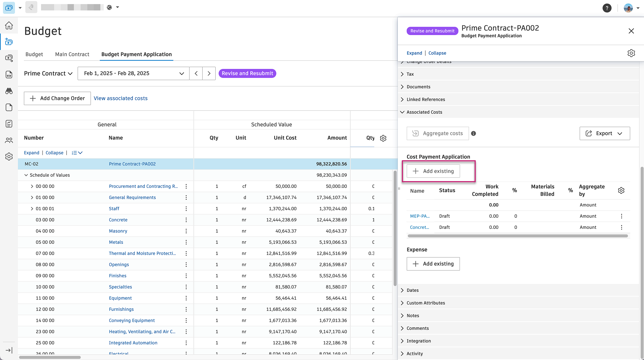
Task: Collapse the Schedule of Values row
Action: coord(26,175)
